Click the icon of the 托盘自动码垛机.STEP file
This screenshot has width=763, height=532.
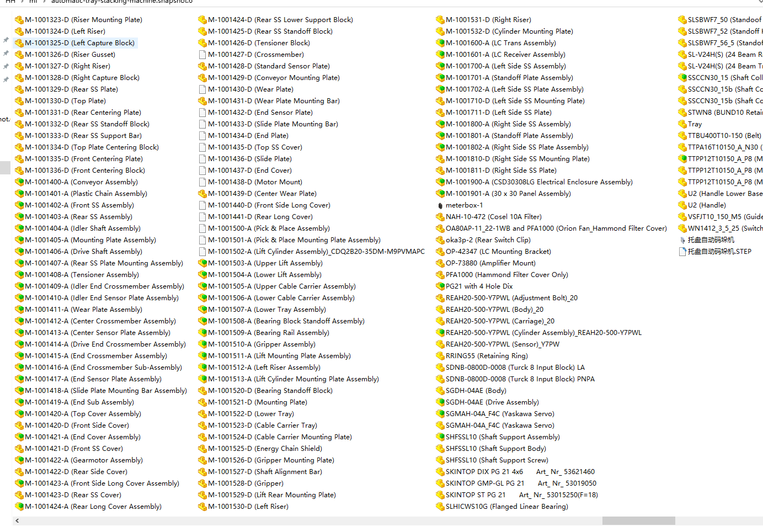pyautogui.click(x=682, y=252)
